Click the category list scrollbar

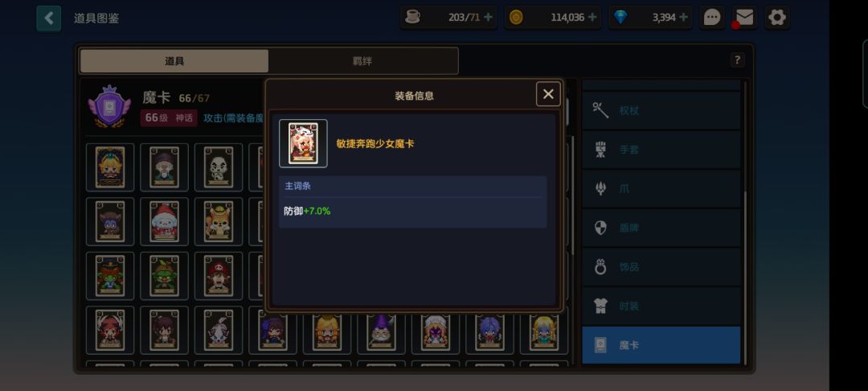click(745, 221)
